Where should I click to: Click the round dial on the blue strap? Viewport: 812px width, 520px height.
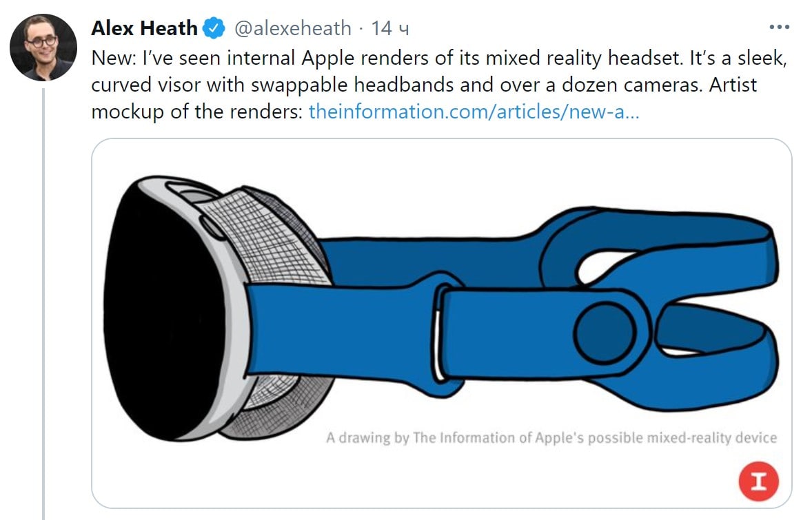(x=605, y=332)
